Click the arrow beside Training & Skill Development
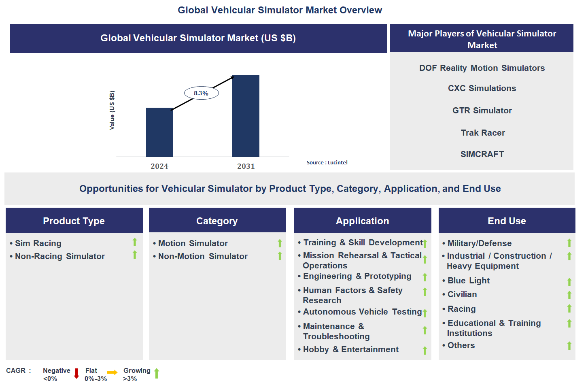 pos(425,242)
